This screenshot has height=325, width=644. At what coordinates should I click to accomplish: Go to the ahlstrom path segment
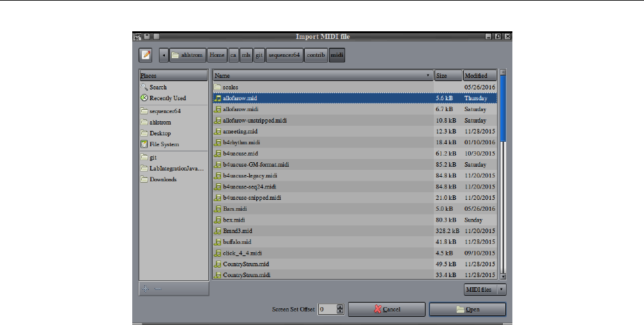tap(187, 55)
